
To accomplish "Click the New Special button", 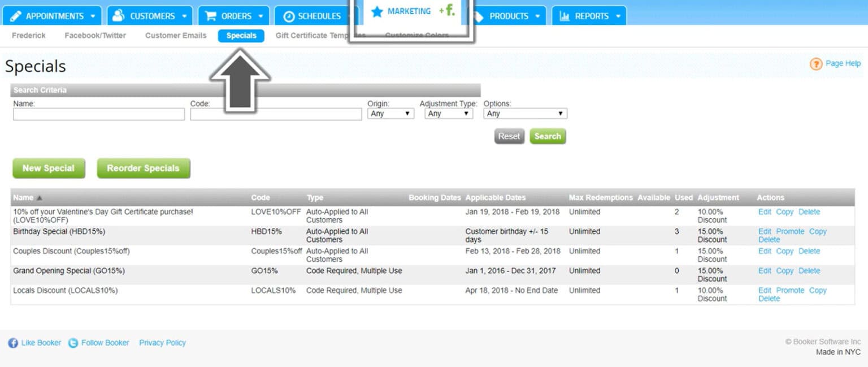I will 49,167.
